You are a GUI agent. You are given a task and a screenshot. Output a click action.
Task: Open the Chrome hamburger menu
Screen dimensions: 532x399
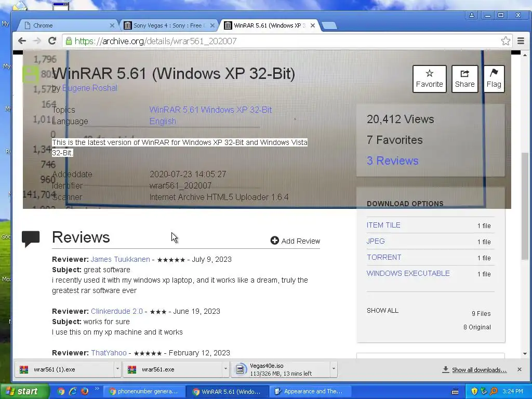point(521,41)
